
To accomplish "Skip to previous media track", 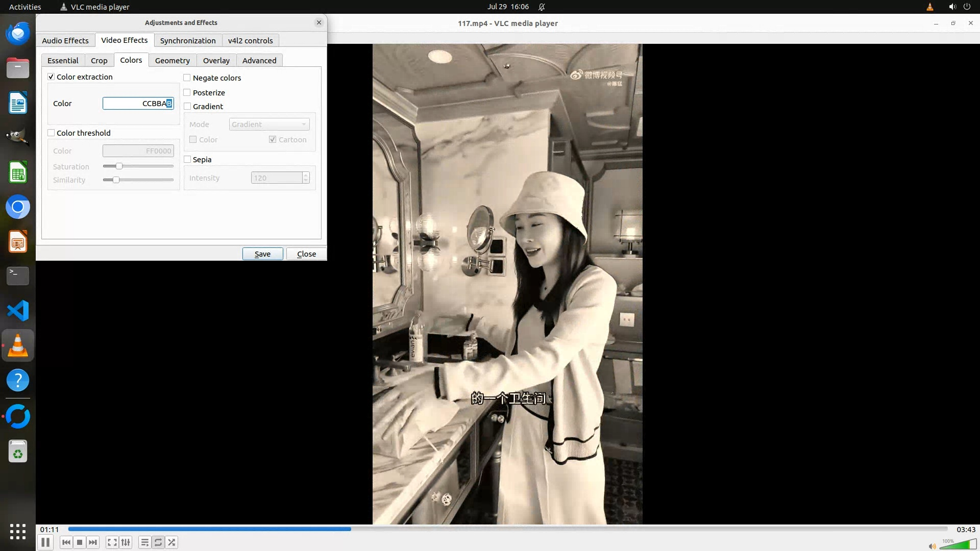I will pyautogui.click(x=66, y=542).
